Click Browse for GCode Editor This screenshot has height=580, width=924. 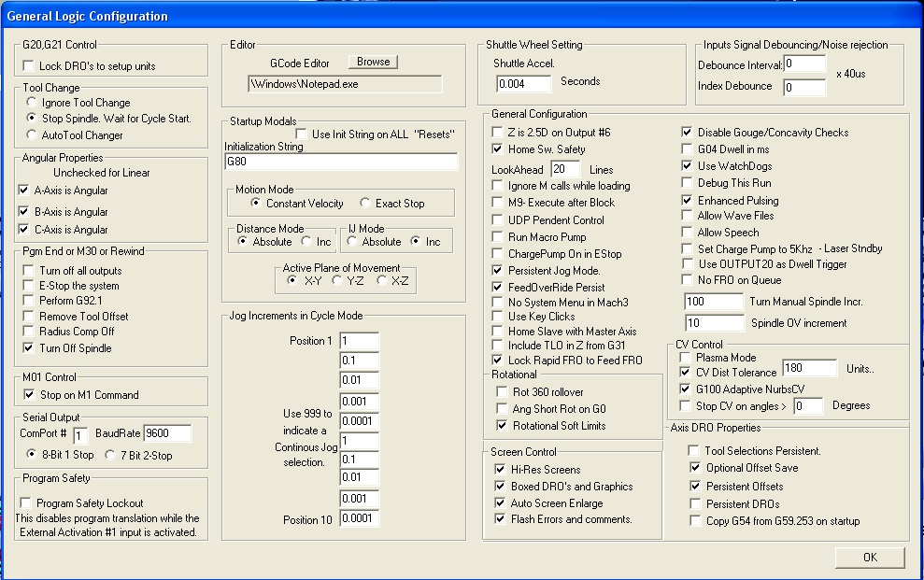coord(373,62)
